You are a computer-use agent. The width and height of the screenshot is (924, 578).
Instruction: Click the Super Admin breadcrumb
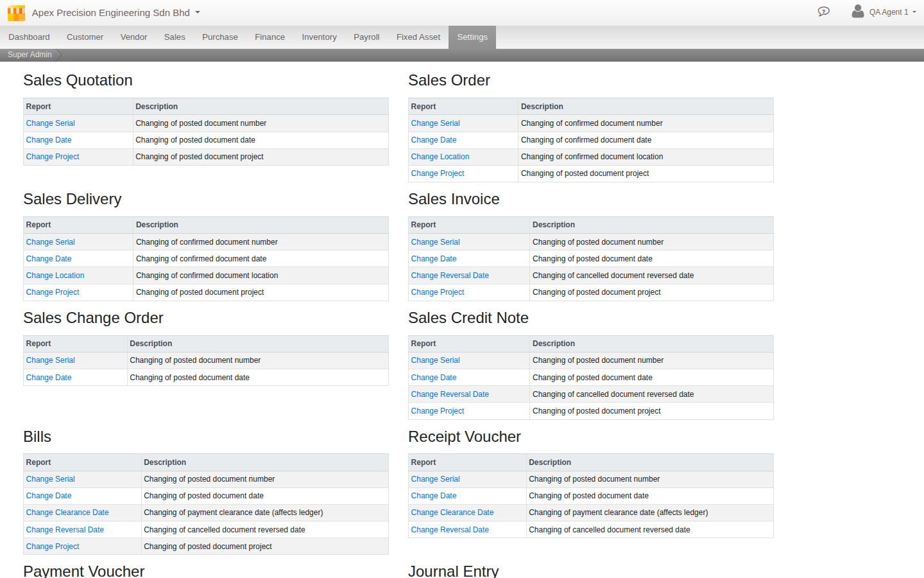[30, 55]
